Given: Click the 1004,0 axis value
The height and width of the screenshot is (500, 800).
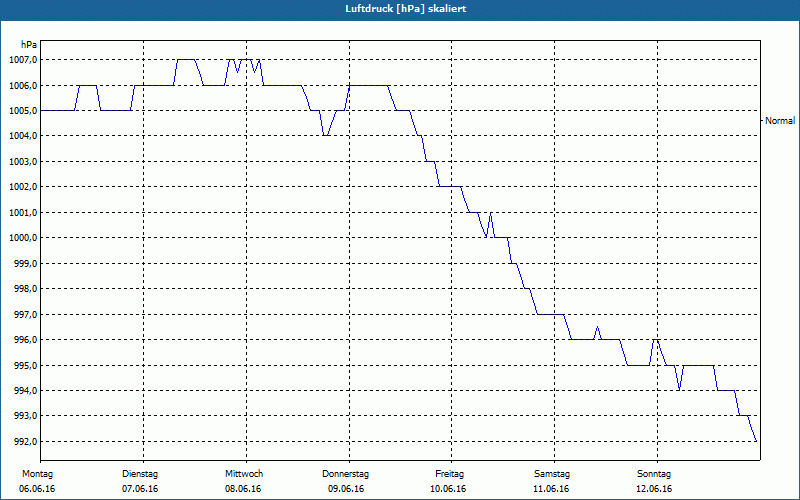Looking at the screenshot, I should coord(23,136).
